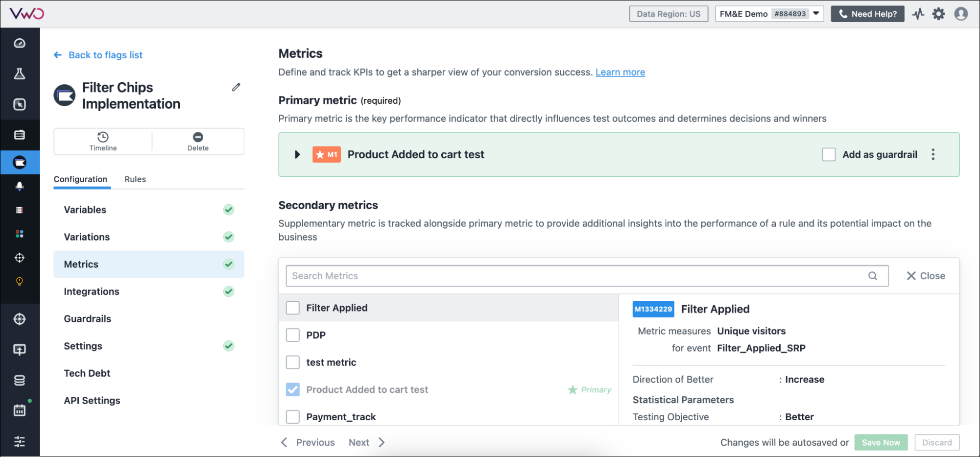This screenshot has width=980, height=457.
Task: Click the Discard button
Action: (937, 442)
